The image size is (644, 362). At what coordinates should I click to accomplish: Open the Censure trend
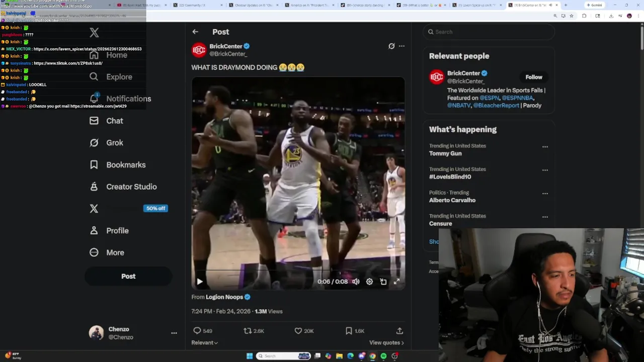[x=441, y=224]
